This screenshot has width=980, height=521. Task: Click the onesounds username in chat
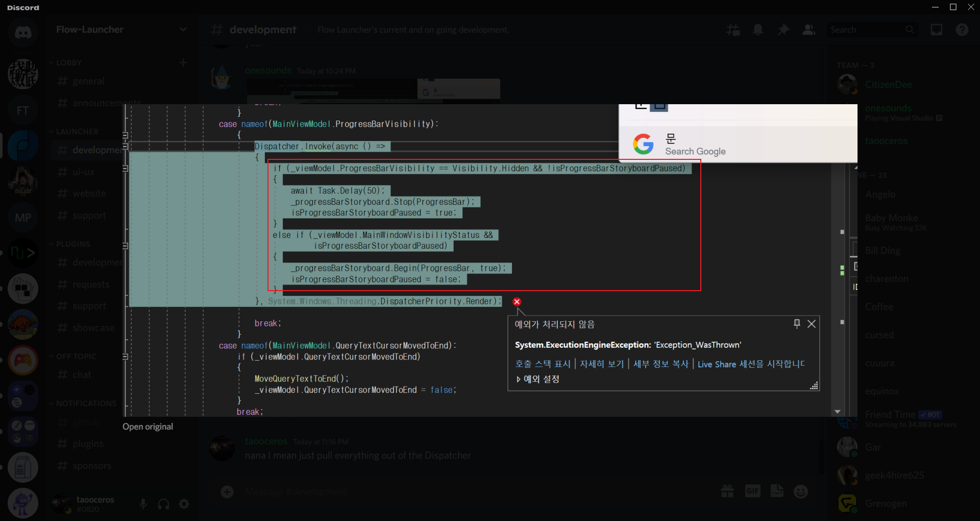(268, 70)
